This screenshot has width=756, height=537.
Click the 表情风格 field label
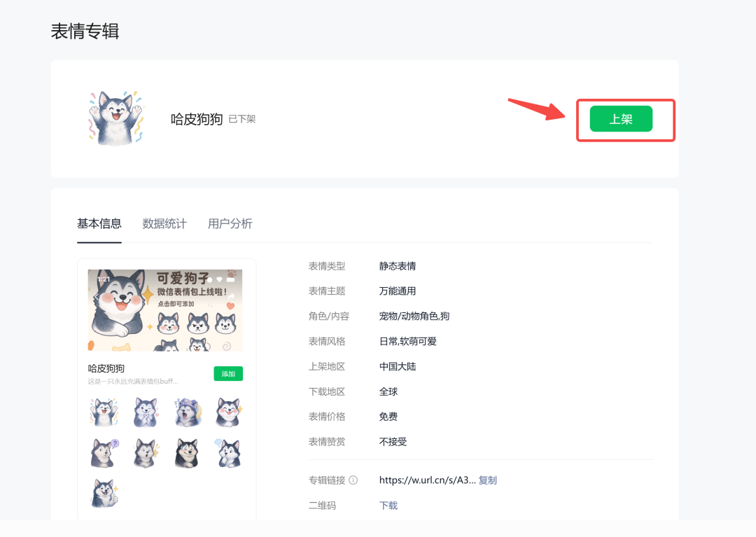(x=327, y=341)
